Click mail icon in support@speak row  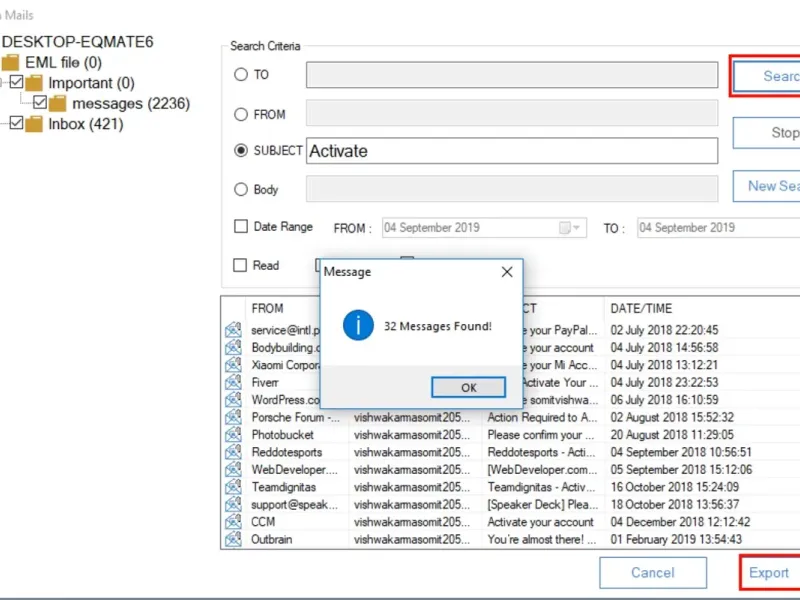[233, 504]
